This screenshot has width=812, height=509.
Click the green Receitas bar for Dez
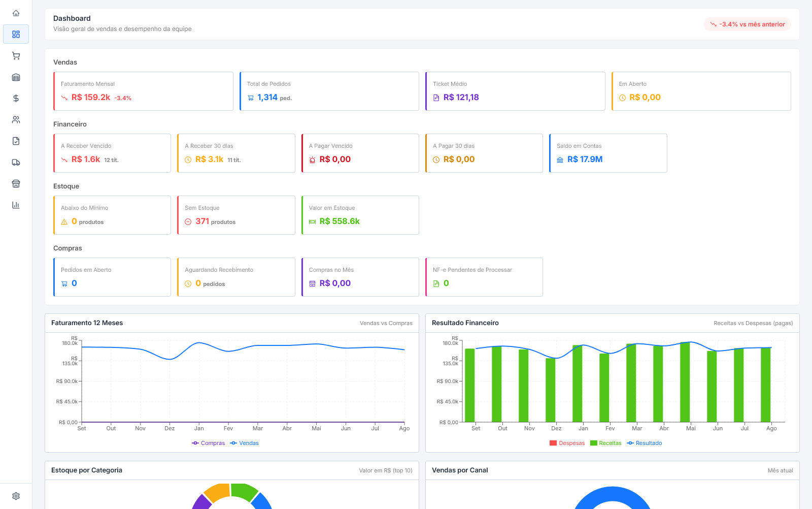tap(551, 390)
